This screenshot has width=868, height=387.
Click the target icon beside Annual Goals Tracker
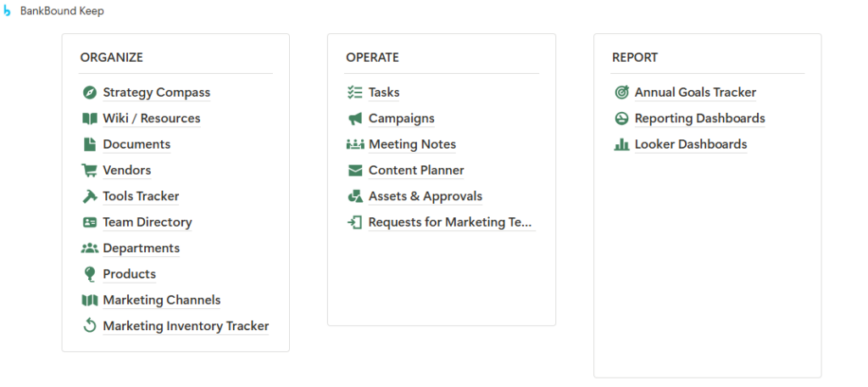point(621,93)
